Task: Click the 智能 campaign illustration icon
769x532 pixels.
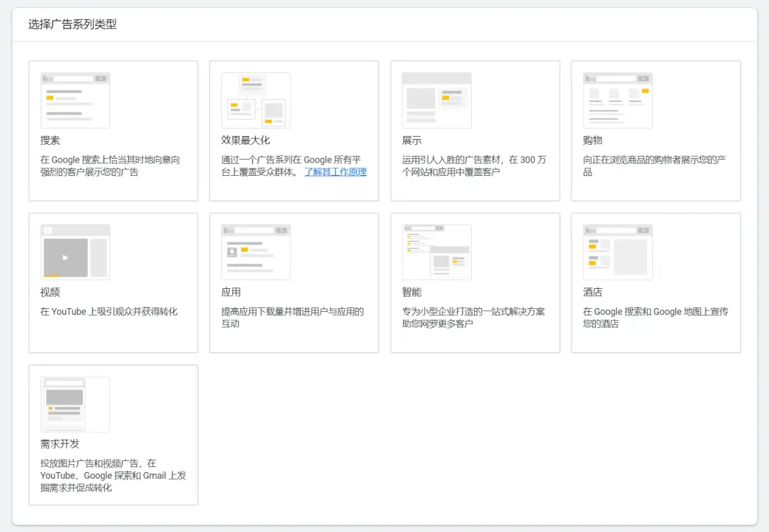Action: [x=436, y=252]
